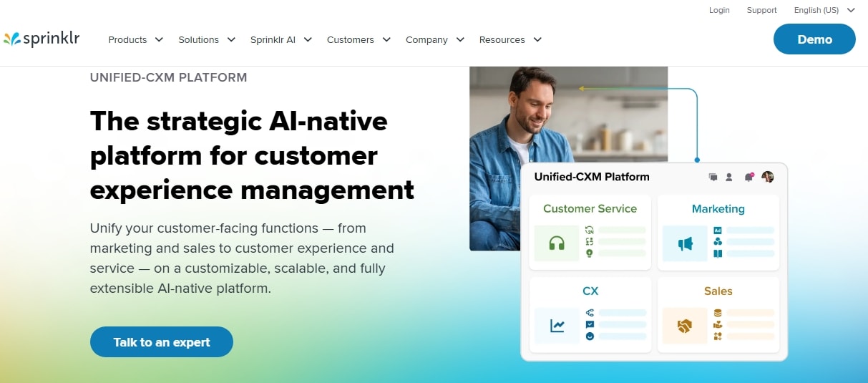Click the headphones icon under Customer Service
Image resolution: width=868 pixels, height=383 pixels.
[x=557, y=243]
